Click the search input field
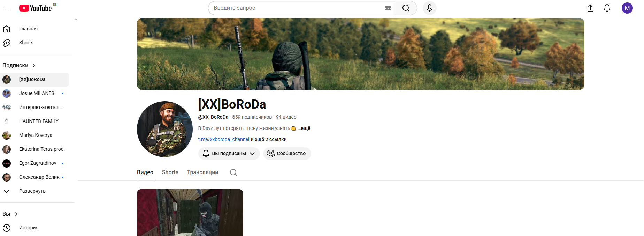The width and height of the screenshot is (644, 236). (296, 8)
